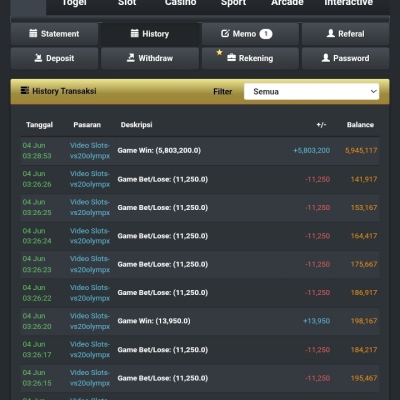Click the Memo edit pencil icon
This screenshot has height=400, width=400.
pos(225,33)
